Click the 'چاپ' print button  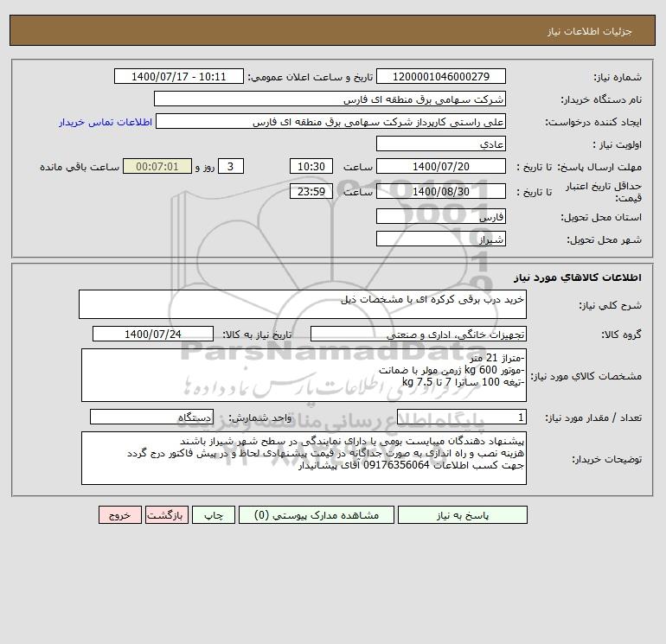(x=214, y=515)
